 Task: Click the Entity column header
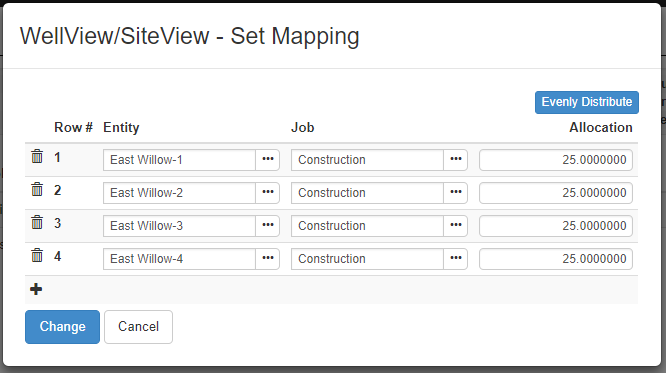tap(121, 127)
